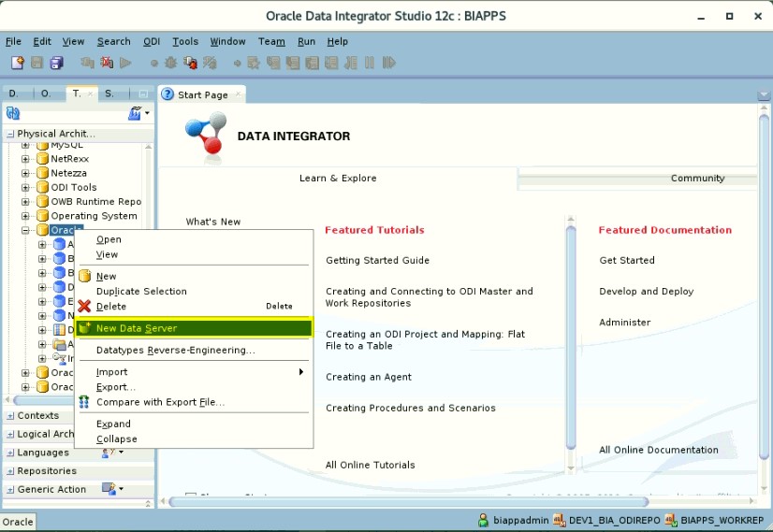Click the red bug debug session icon
Image resolution: width=773 pixels, height=532 pixels.
190,63
